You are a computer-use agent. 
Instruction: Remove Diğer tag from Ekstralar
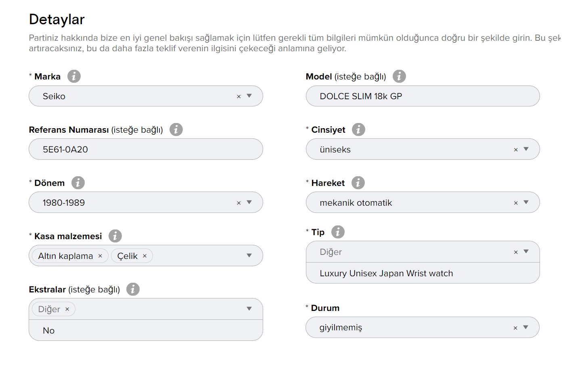pyautogui.click(x=67, y=309)
